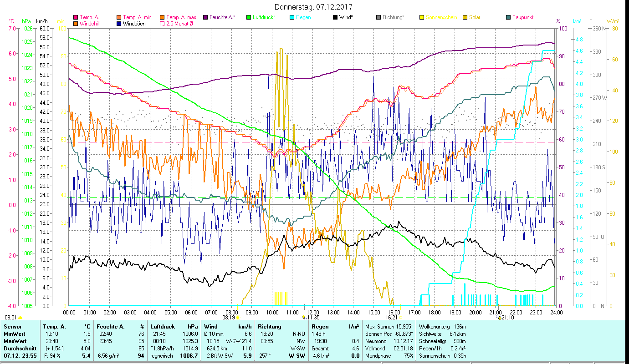Click the Sensor header in the table
Viewport: 629px width, 364px height.
(x=12, y=327)
